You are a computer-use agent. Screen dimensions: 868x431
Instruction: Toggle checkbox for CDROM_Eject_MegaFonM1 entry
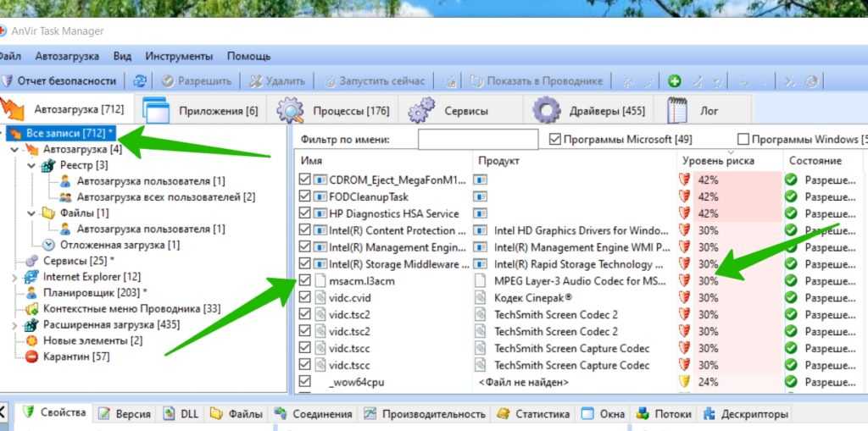coord(304,180)
